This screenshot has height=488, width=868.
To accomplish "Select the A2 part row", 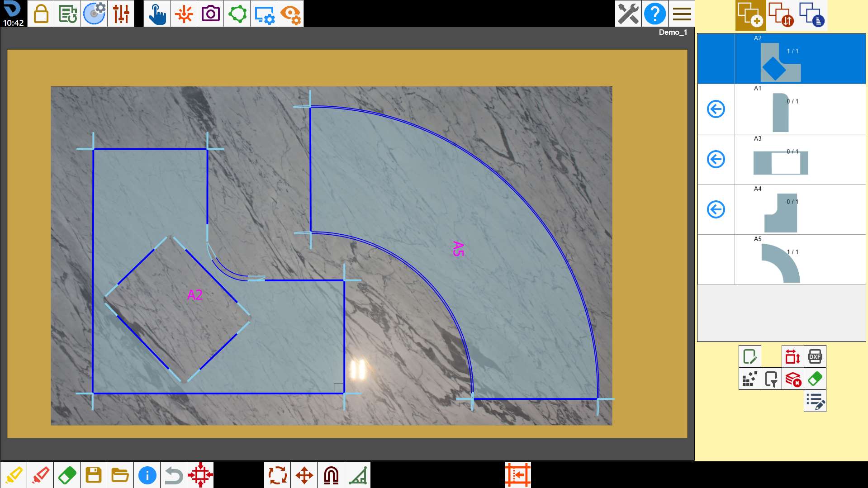I will [x=782, y=59].
